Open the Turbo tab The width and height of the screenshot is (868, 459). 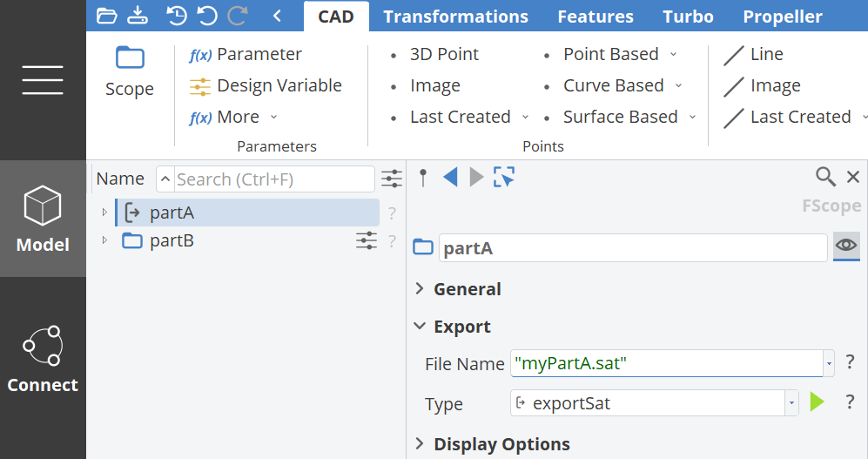688,17
